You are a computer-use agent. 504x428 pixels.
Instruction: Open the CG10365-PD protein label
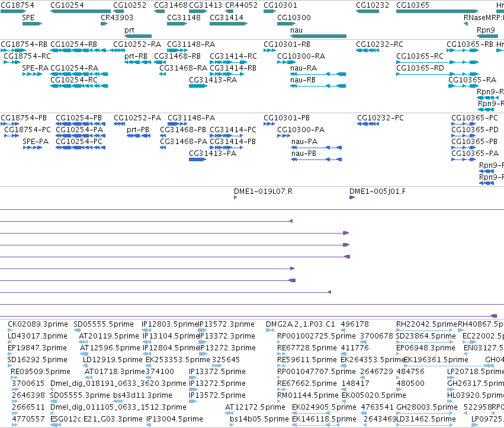(475, 130)
